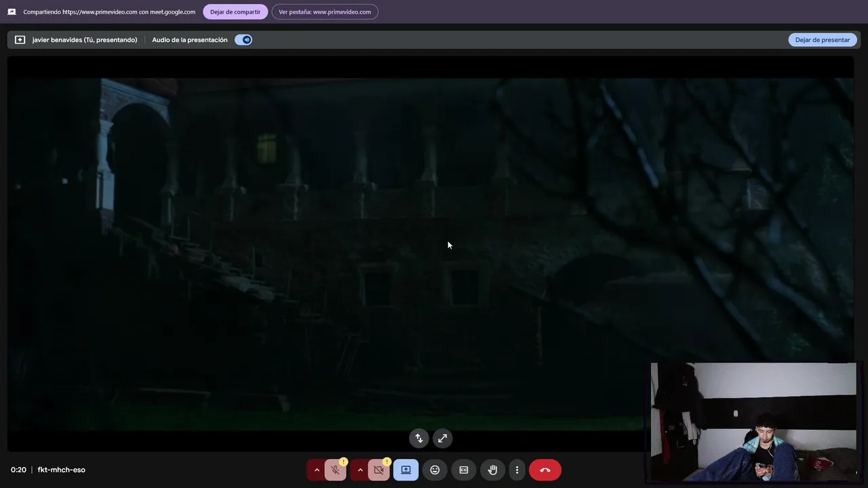Turn on captions
The image size is (868, 488).
pyautogui.click(x=464, y=470)
